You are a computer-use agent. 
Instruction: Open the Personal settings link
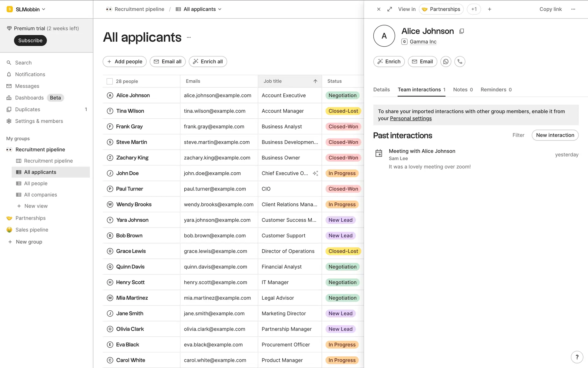(x=410, y=119)
